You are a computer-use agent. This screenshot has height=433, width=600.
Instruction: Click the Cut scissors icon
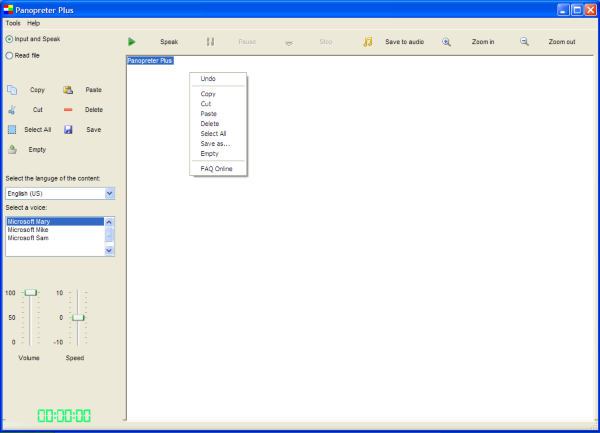click(12, 109)
